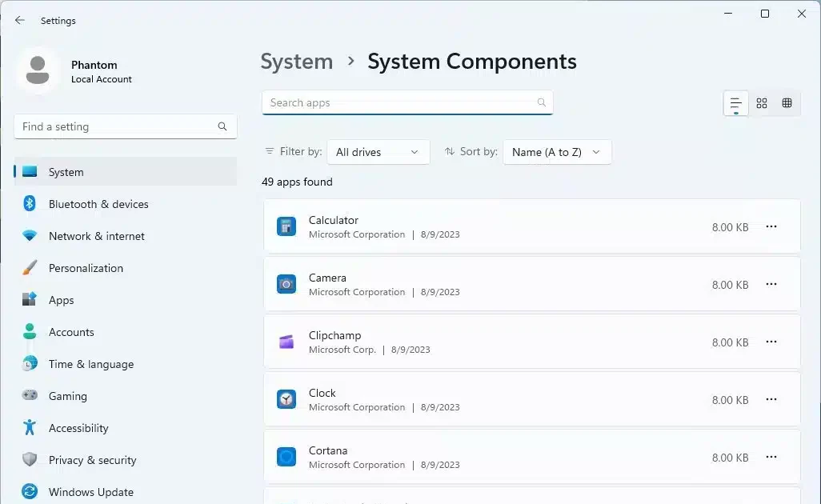Switch to table view layout

point(787,103)
